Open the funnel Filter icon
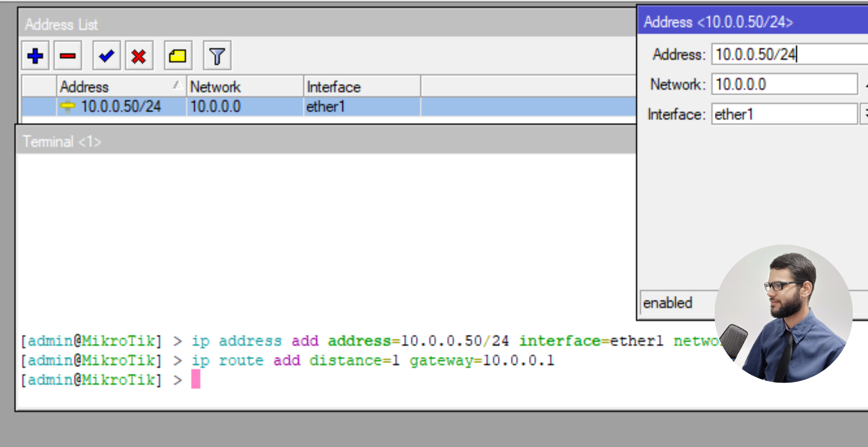 pyautogui.click(x=217, y=56)
